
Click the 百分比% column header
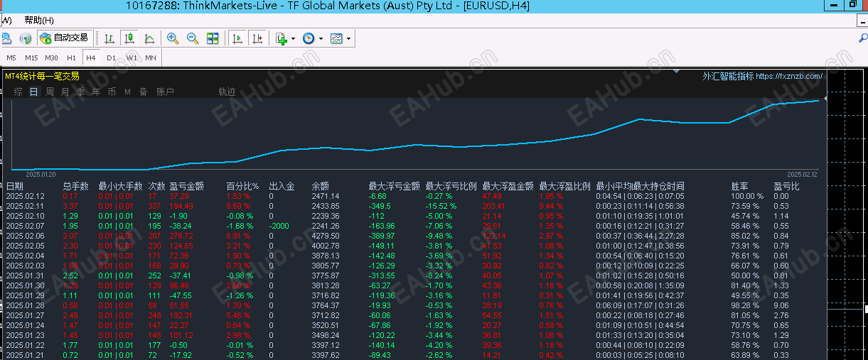pyautogui.click(x=242, y=186)
